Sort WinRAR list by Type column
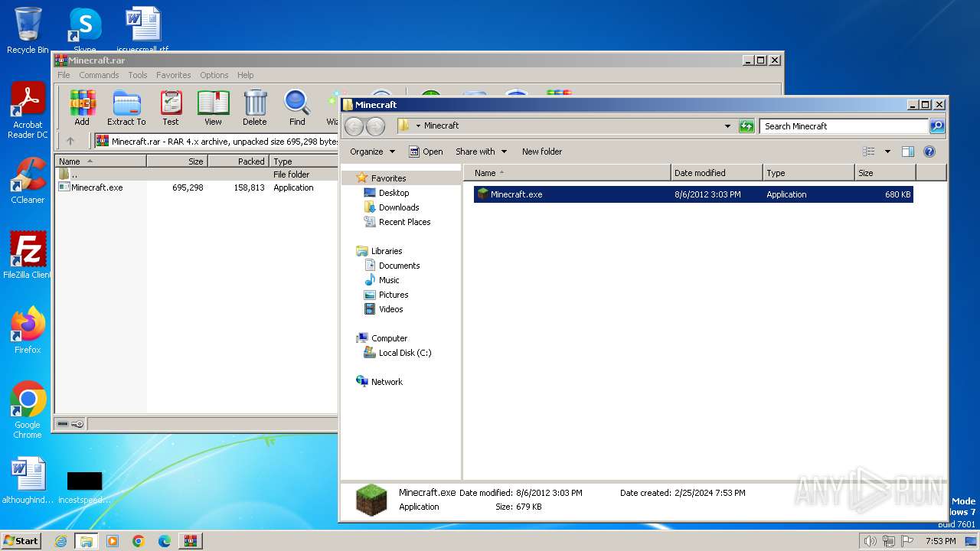Viewport: 980px width, 551px height. (304, 161)
